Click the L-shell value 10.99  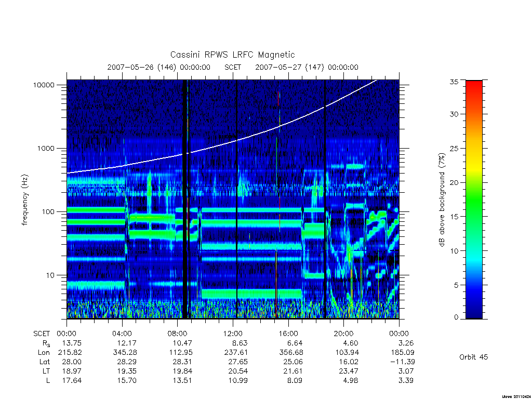click(x=237, y=381)
